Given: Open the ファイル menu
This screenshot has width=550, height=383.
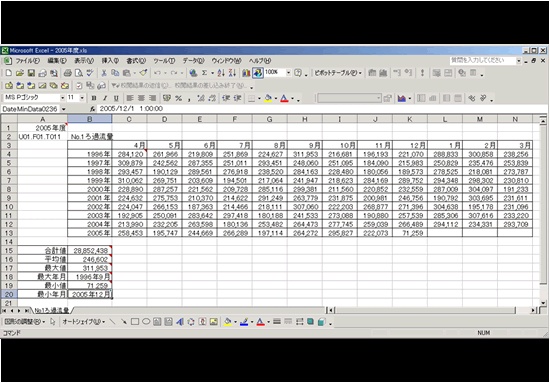Looking at the screenshot, I should point(27,61).
